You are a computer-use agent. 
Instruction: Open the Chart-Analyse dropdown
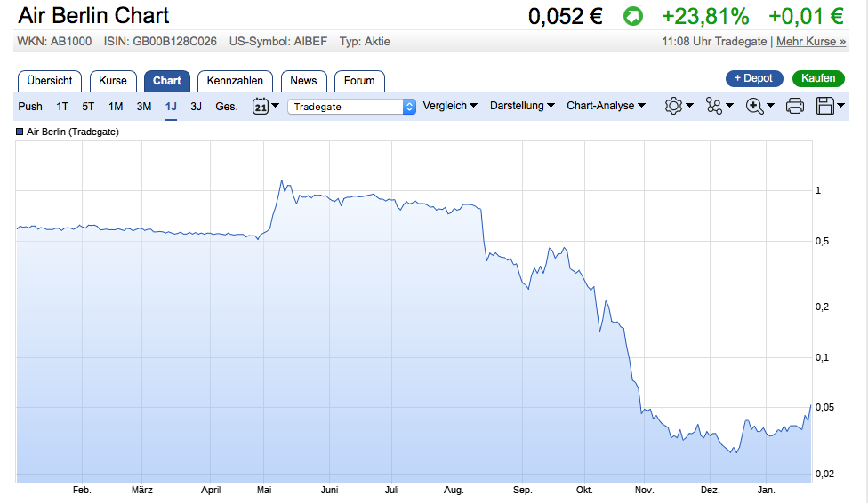(x=606, y=106)
